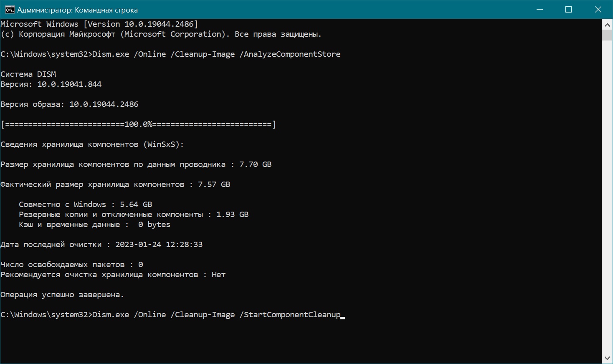Click the 7.57 GB actual size value
Viewport: 613px width, 364px height.
(214, 185)
